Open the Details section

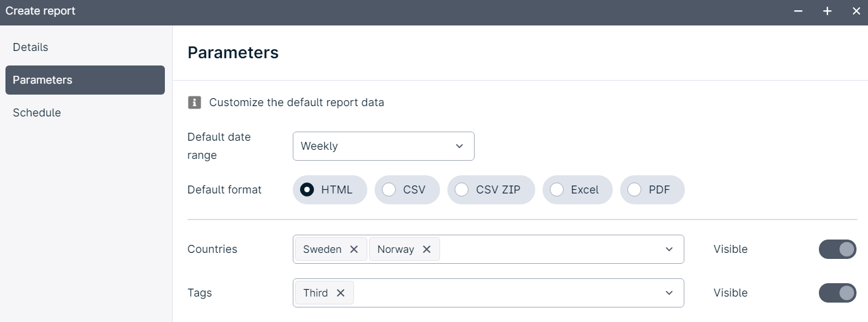click(85, 47)
